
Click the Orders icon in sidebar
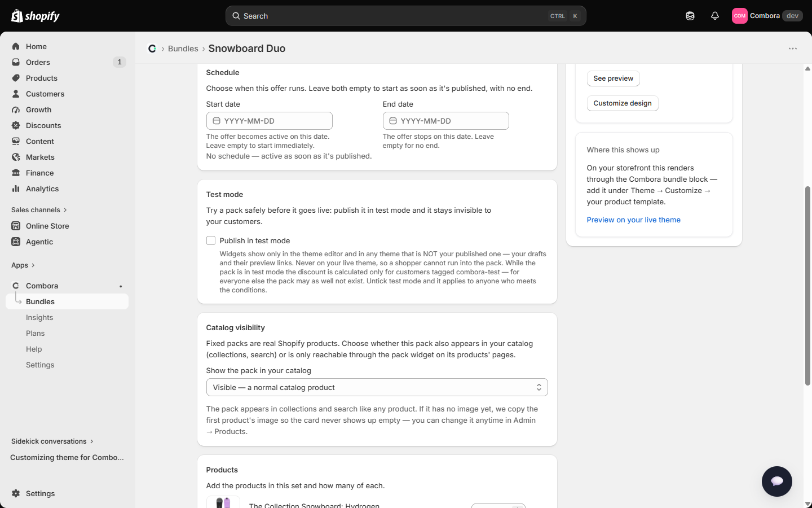16,62
